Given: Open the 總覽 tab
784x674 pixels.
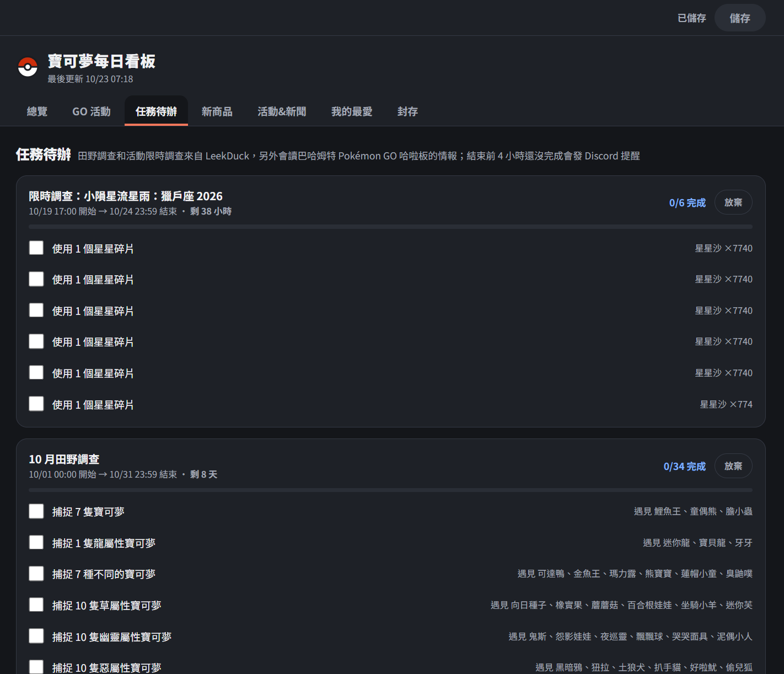Looking at the screenshot, I should (x=37, y=111).
